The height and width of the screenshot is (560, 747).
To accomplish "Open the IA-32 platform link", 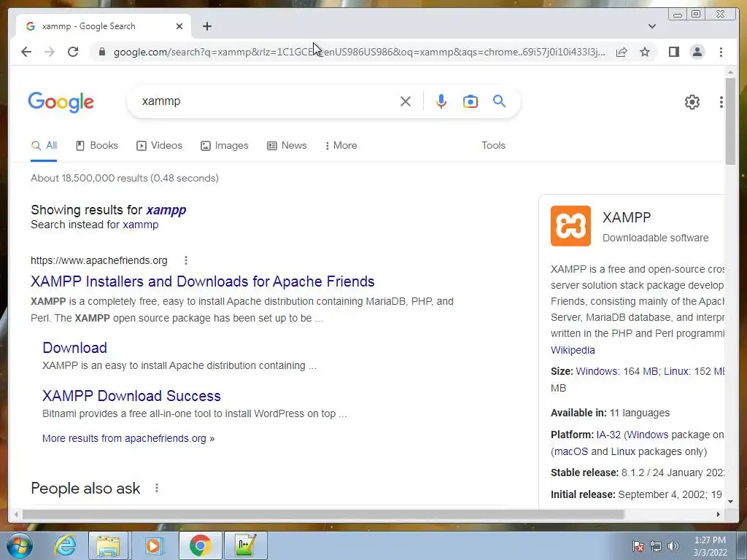I will 608,435.
